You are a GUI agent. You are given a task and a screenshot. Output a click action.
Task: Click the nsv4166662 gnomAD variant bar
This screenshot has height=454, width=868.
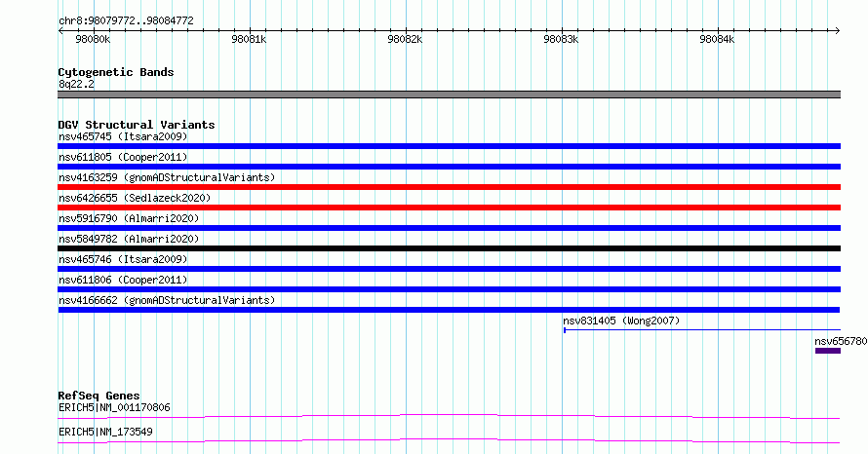(449, 310)
